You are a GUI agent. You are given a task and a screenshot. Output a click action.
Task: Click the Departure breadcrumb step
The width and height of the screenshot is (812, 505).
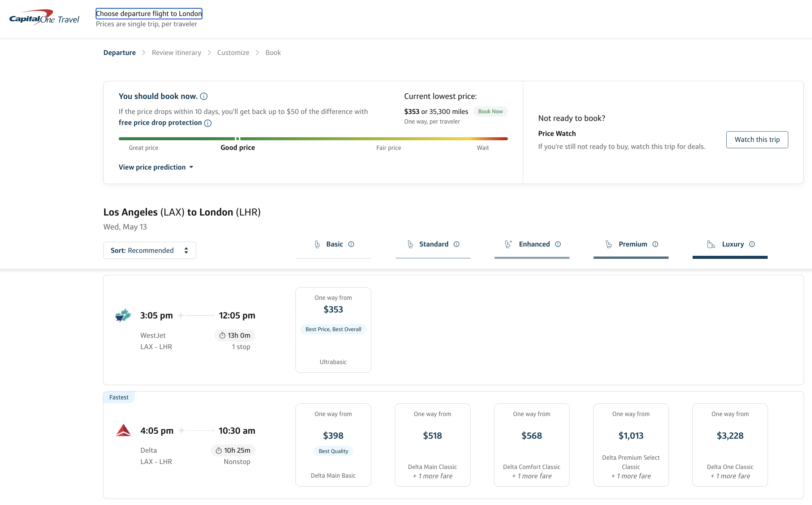coord(119,52)
